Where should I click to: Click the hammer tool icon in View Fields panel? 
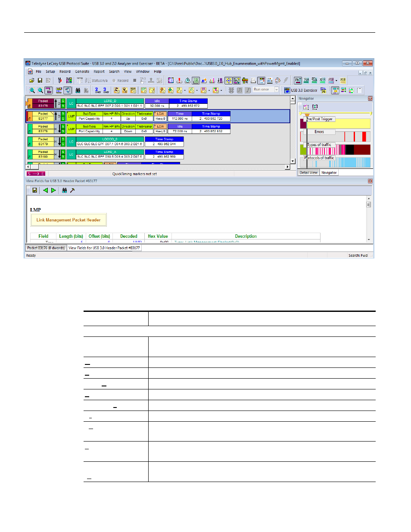pyautogui.click(x=72, y=190)
